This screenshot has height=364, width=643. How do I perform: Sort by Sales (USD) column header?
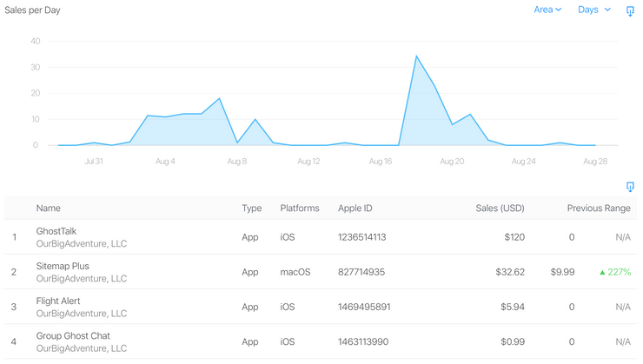point(500,208)
